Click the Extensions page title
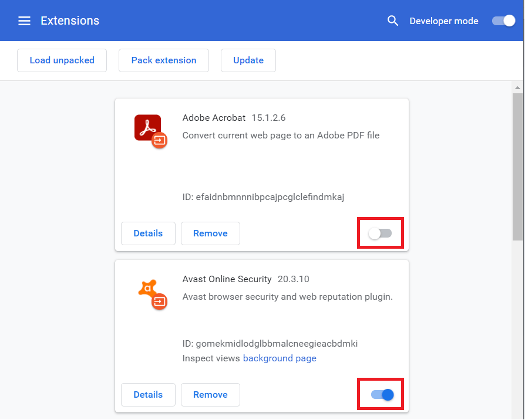 click(x=70, y=21)
